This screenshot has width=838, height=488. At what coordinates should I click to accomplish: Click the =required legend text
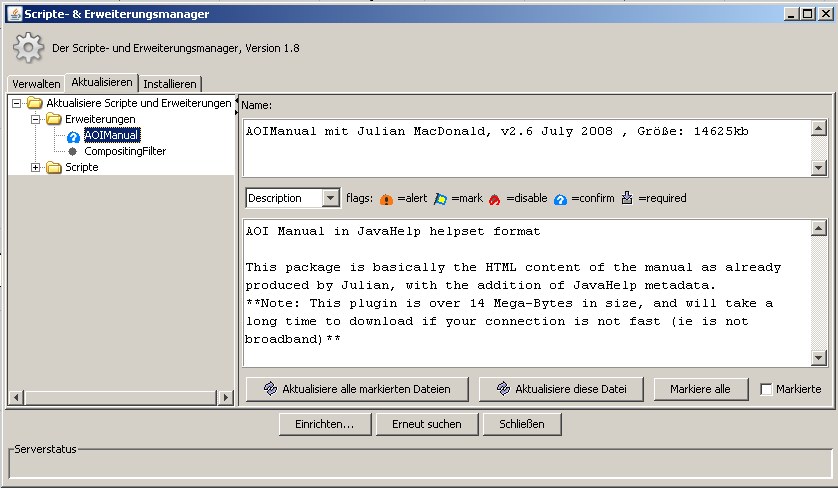[x=662, y=198]
